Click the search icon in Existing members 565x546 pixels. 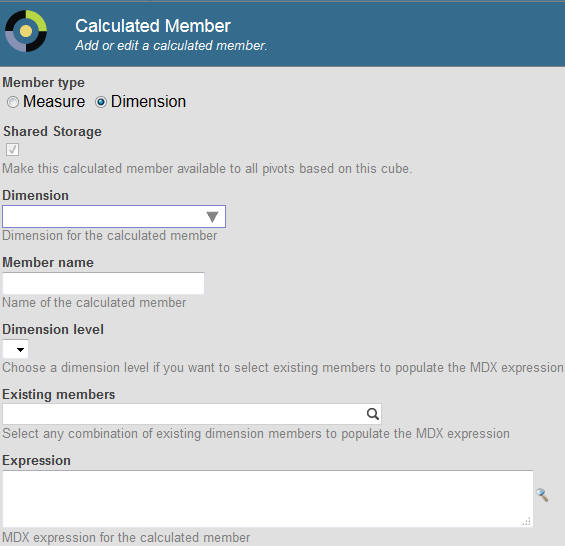tap(373, 414)
